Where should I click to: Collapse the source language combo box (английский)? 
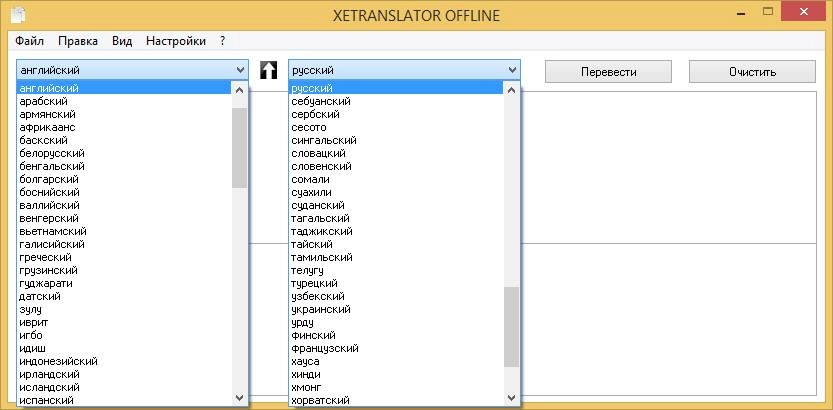132,70
